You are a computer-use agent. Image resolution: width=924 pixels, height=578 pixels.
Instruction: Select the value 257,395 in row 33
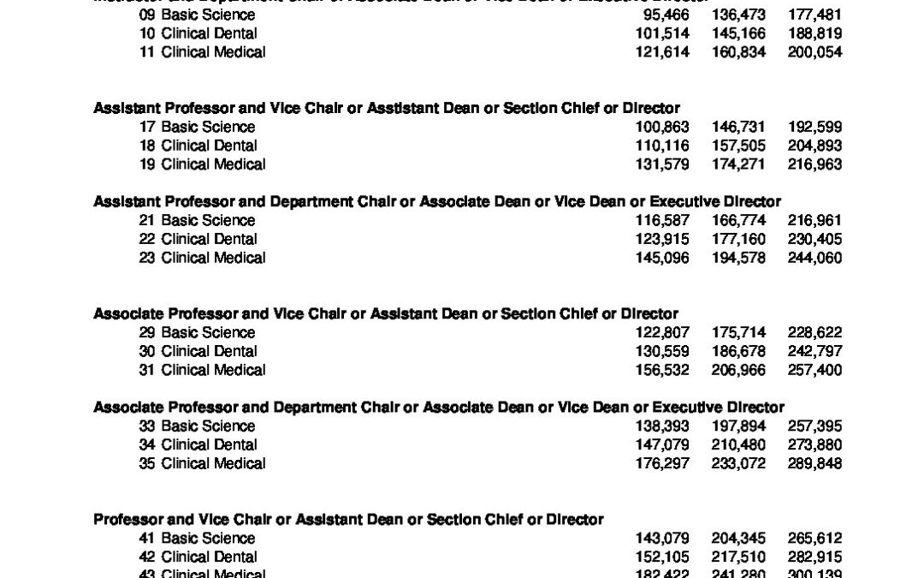(815, 426)
